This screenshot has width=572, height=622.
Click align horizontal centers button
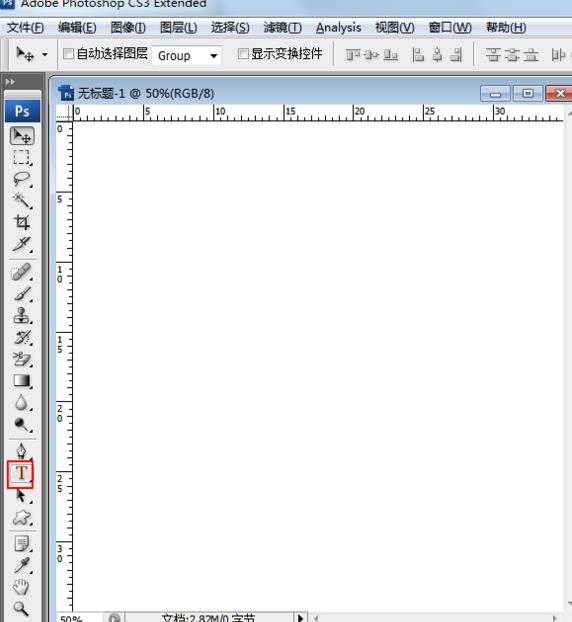pyautogui.click(x=437, y=55)
